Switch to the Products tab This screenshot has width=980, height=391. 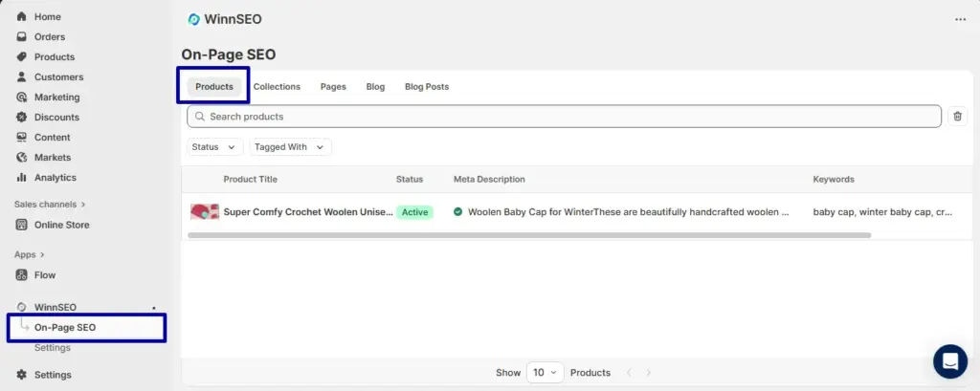point(214,86)
